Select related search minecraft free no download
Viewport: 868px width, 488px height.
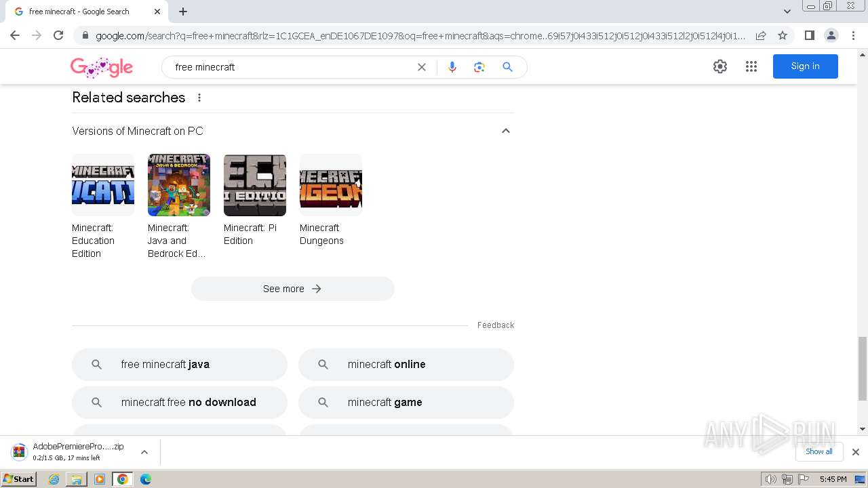click(x=180, y=403)
